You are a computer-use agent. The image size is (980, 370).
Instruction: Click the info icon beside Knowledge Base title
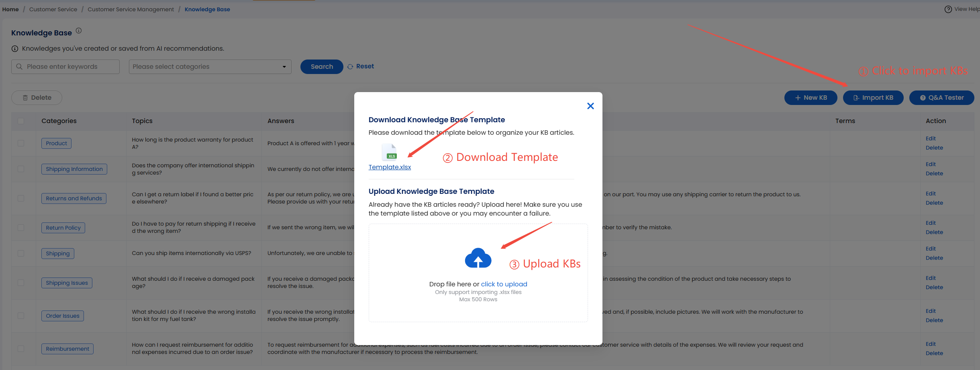pos(79,31)
